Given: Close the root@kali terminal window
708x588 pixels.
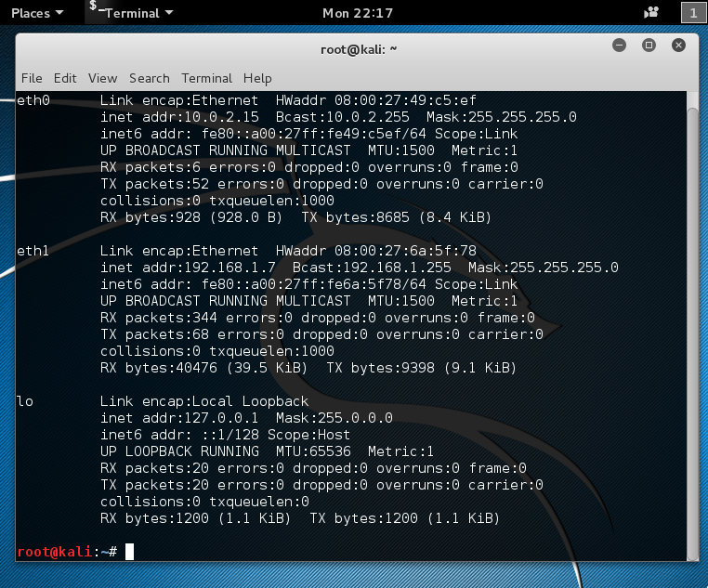Looking at the screenshot, I should 678,46.
